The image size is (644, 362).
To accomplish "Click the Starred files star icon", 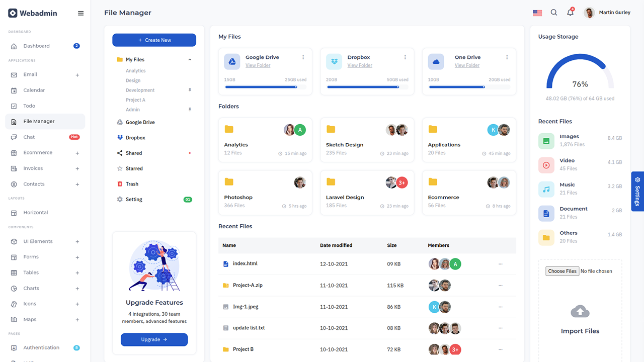I will 120,168.
